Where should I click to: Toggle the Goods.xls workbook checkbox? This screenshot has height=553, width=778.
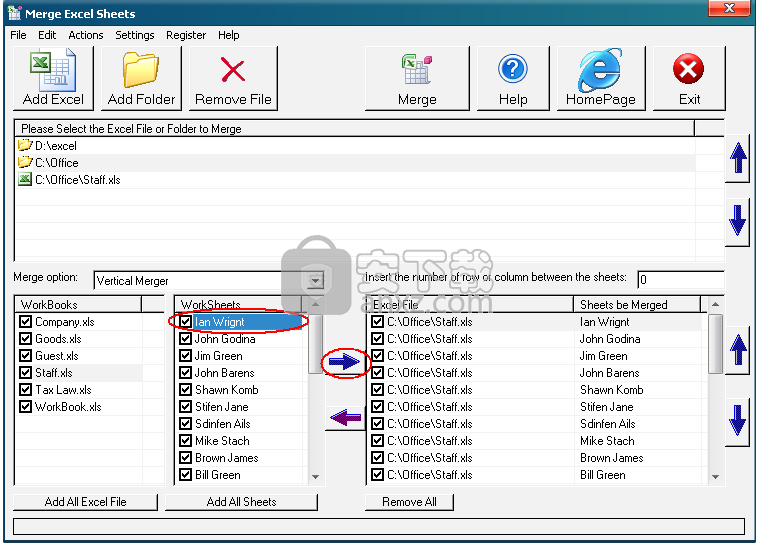point(25,339)
